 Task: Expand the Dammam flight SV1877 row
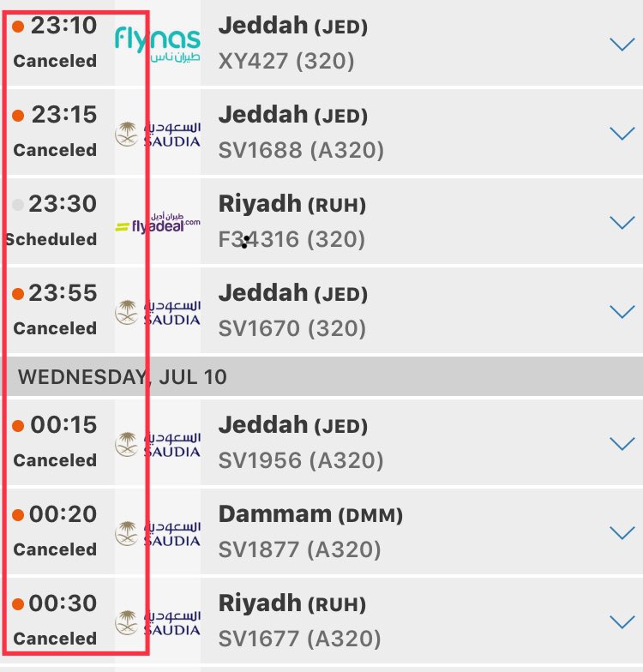pos(622,533)
